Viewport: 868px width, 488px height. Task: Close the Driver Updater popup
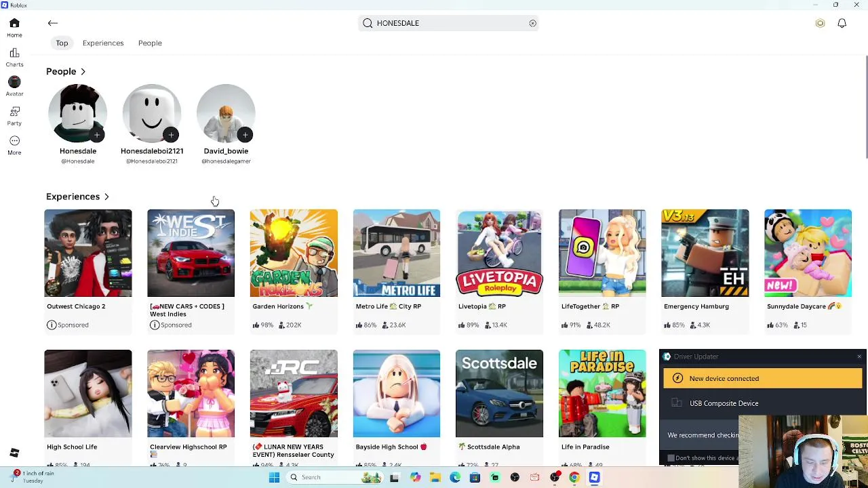pyautogui.click(x=859, y=357)
